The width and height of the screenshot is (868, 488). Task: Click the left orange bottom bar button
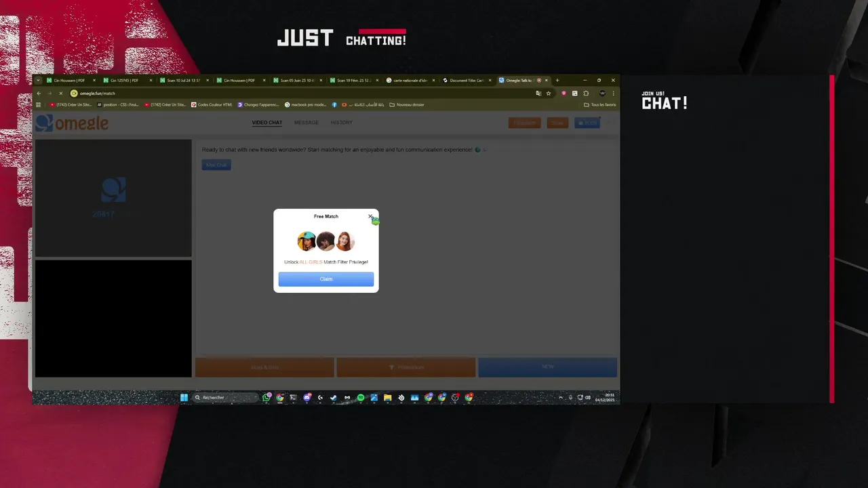point(264,367)
